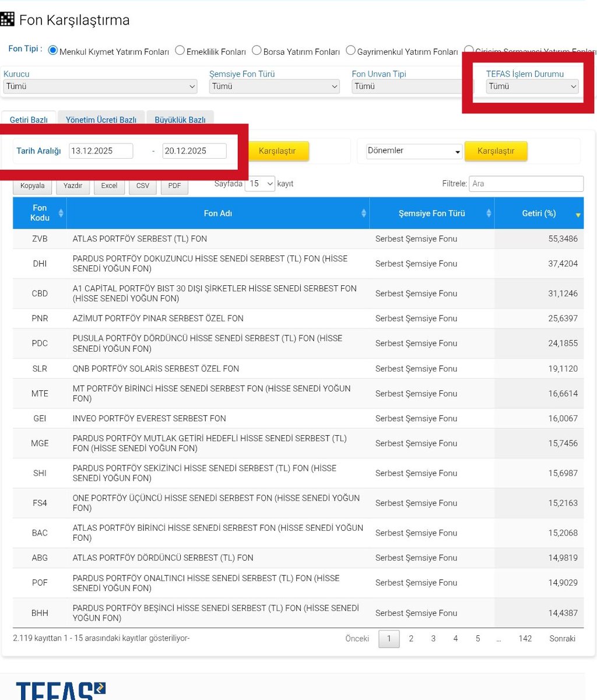This screenshot has width=597, height=700.
Task: Export table with Excel button
Action: pyautogui.click(x=109, y=186)
